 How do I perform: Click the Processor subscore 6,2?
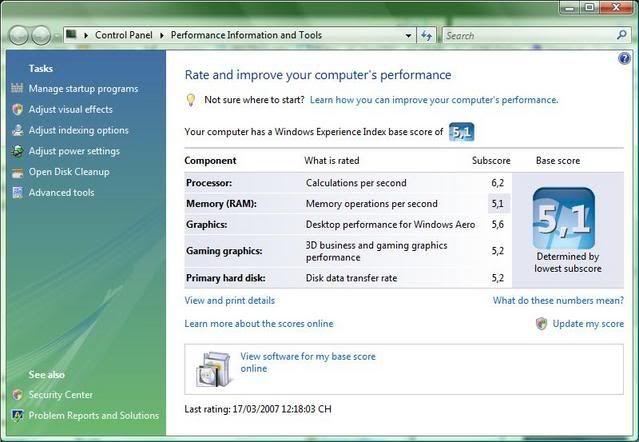coord(498,183)
